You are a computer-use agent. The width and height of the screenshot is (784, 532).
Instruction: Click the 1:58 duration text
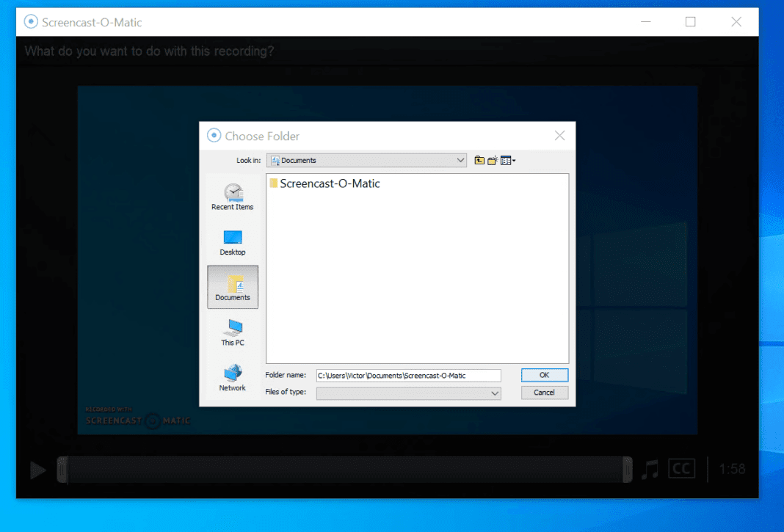pos(732,469)
